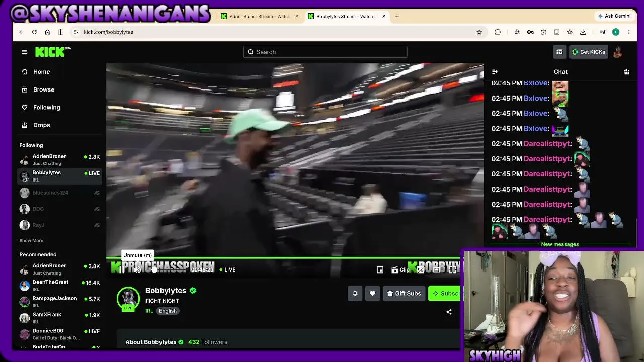Go to Home in Kick sidebar
This screenshot has width=644, height=362.
tap(41, 72)
